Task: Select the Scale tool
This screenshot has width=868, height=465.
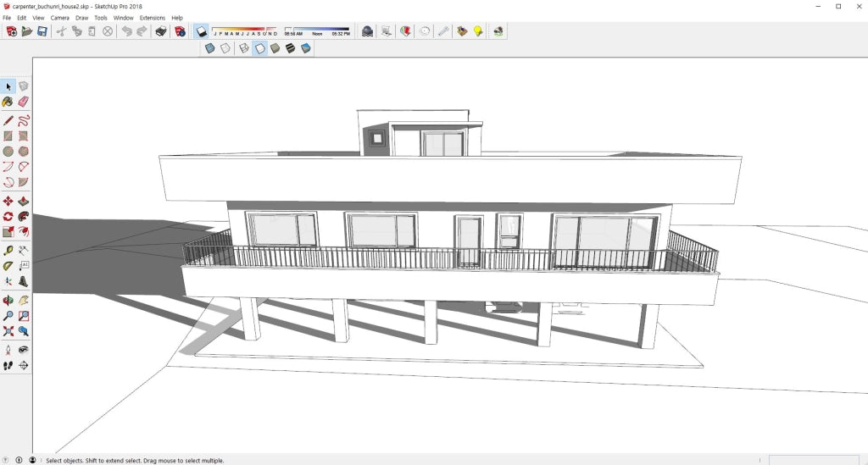Action: click(x=8, y=232)
